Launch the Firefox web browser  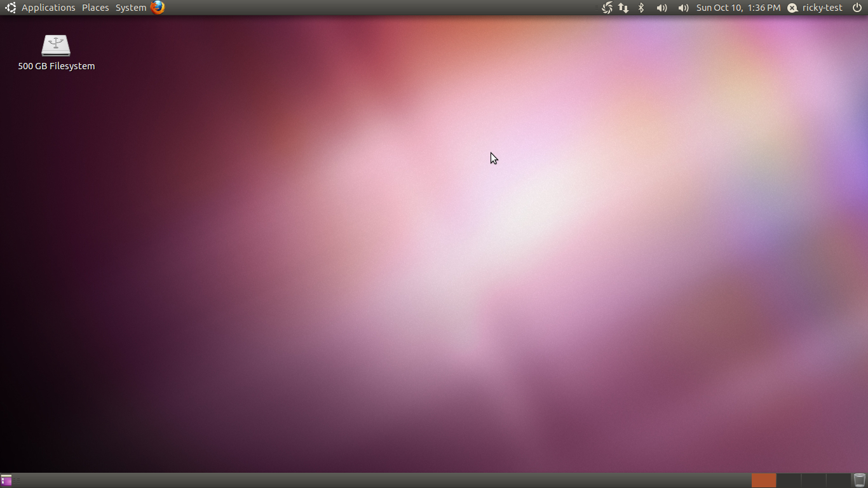pos(158,8)
